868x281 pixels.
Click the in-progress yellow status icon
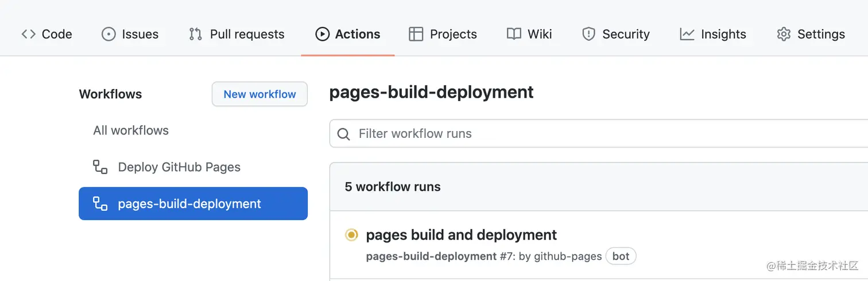click(x=351, y=235)
